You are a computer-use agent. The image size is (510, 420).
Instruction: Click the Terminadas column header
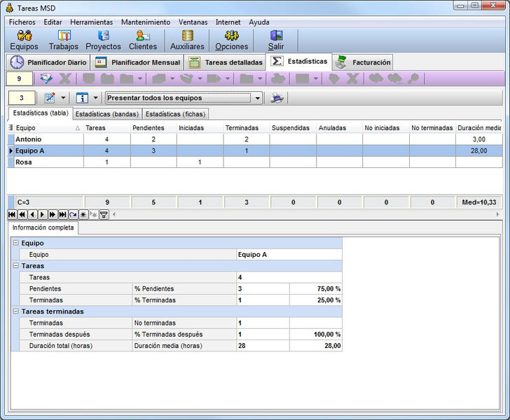[246, 128]
